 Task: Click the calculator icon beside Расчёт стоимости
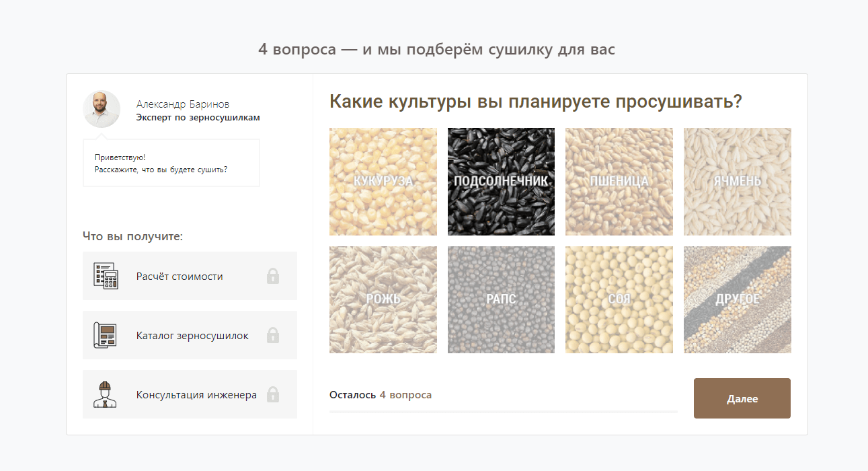tap(105, 276)
